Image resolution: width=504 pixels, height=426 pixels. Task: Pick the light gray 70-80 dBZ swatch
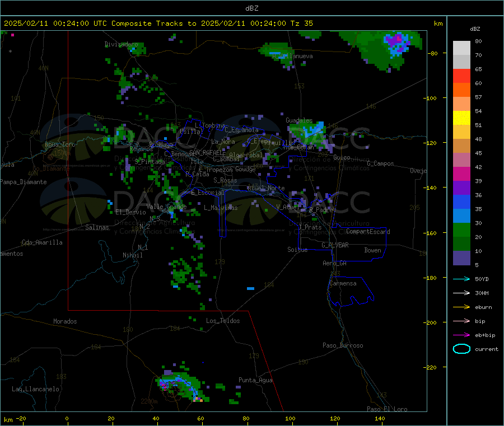[x=461, y=48]
